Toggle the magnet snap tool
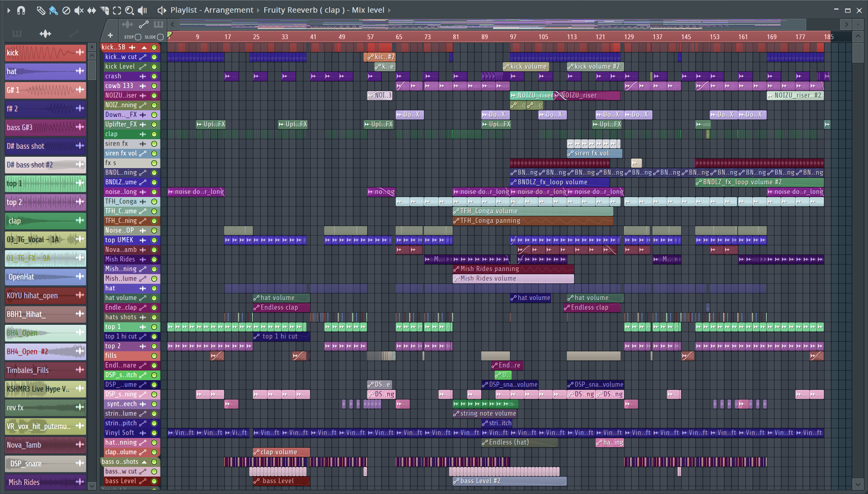868x494 pixels. 21,11
